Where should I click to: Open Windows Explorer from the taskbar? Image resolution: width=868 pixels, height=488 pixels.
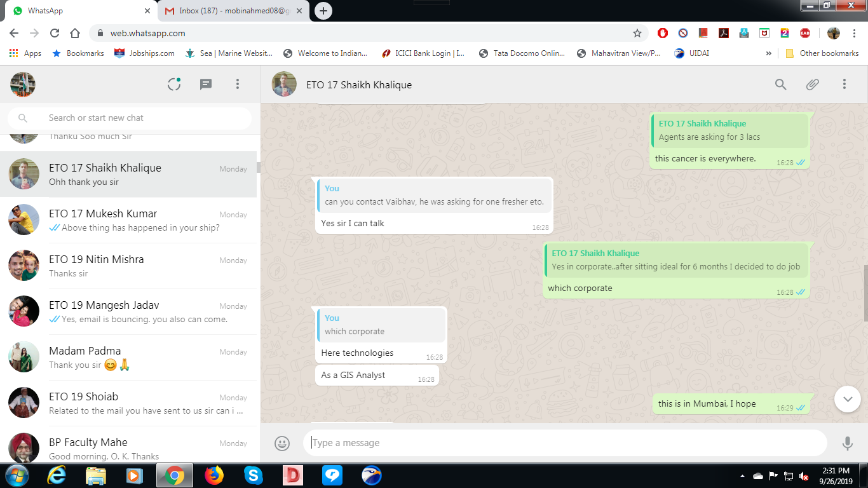pos(96,475)
